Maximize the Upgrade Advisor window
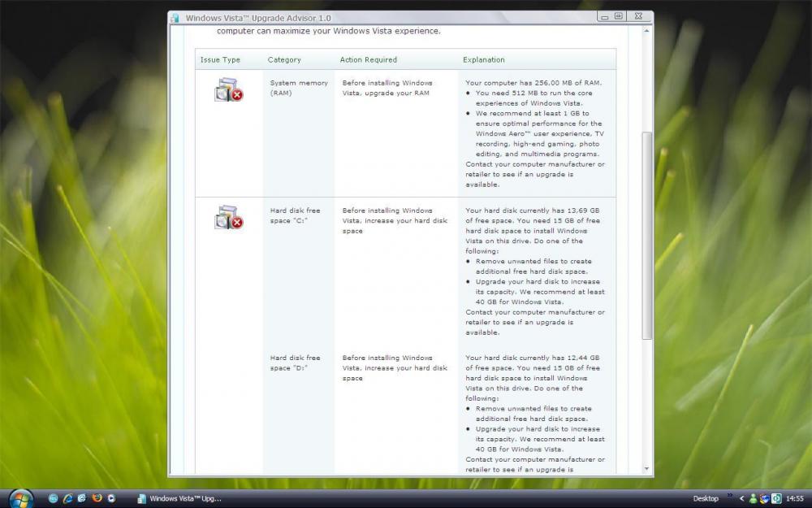Image resolution: width=812 pixels, height=508 pixels. (618, 16)
